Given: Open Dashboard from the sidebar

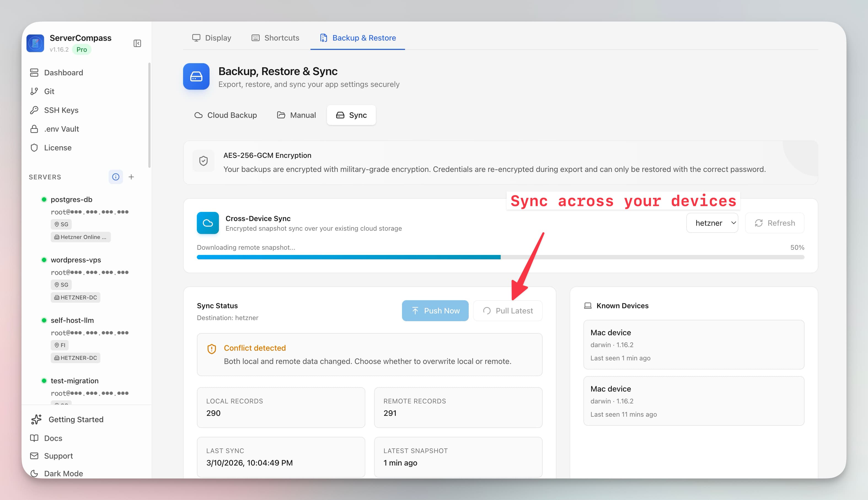Looking at the screenshot, I should pos(63,73).
